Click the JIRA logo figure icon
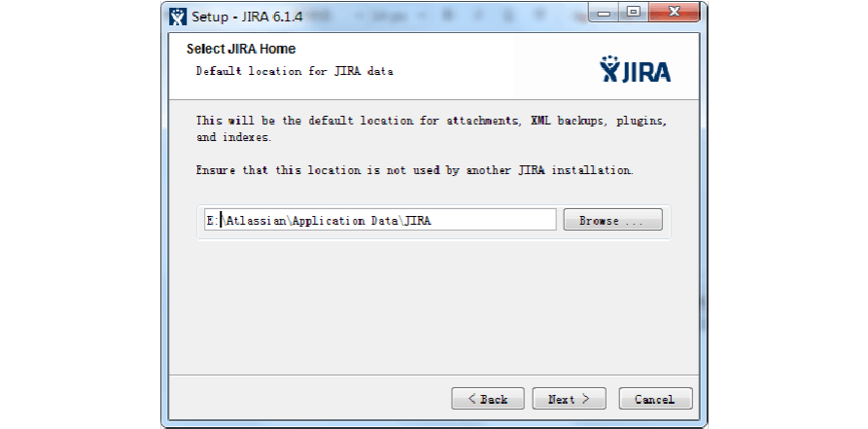 pos(609,69)
